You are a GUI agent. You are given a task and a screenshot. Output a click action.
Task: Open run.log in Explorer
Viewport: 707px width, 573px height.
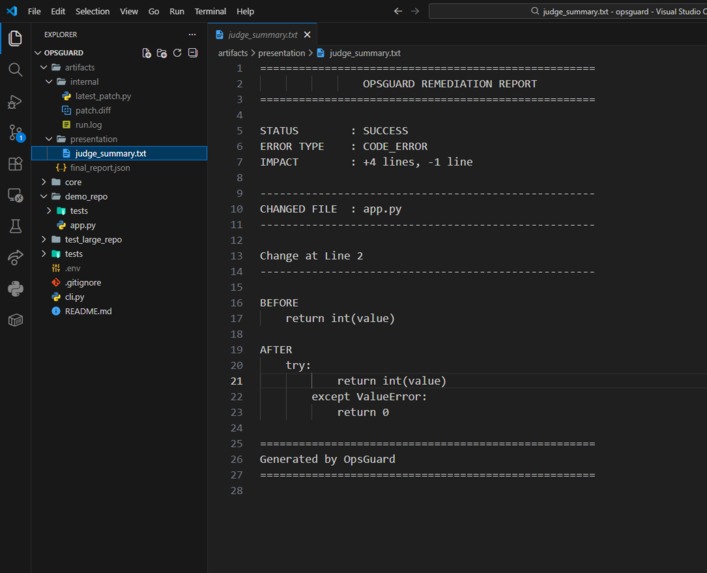tap(88, 125)
